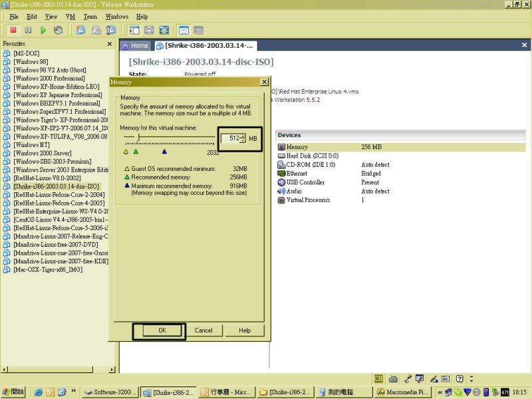Click the 512 MB memory input field
Viewport: 532px width, 399px height.
[231, 138]
